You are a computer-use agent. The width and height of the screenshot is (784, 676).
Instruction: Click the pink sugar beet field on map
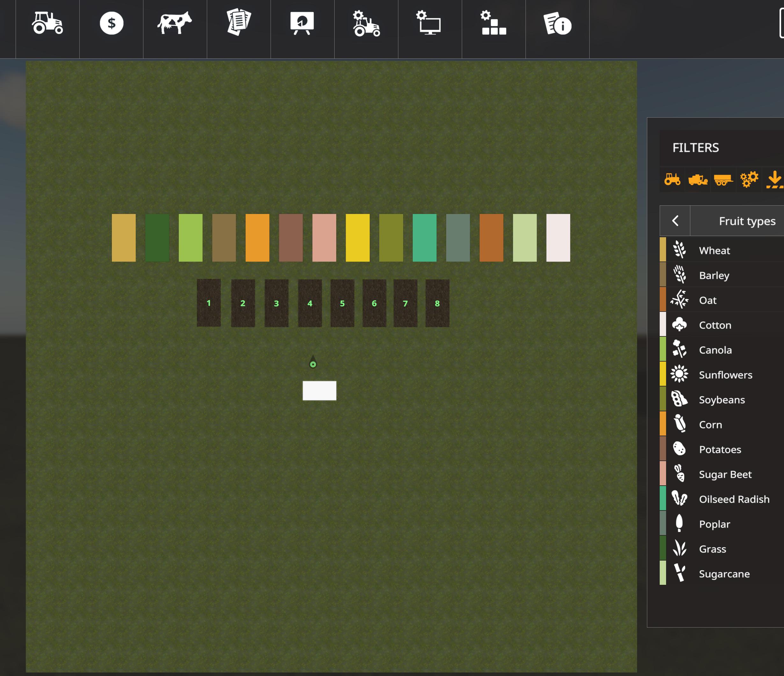[324, 238]
